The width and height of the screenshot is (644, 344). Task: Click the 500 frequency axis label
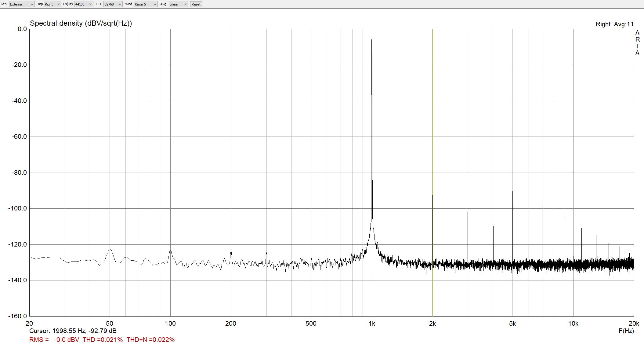coord(311,324)
